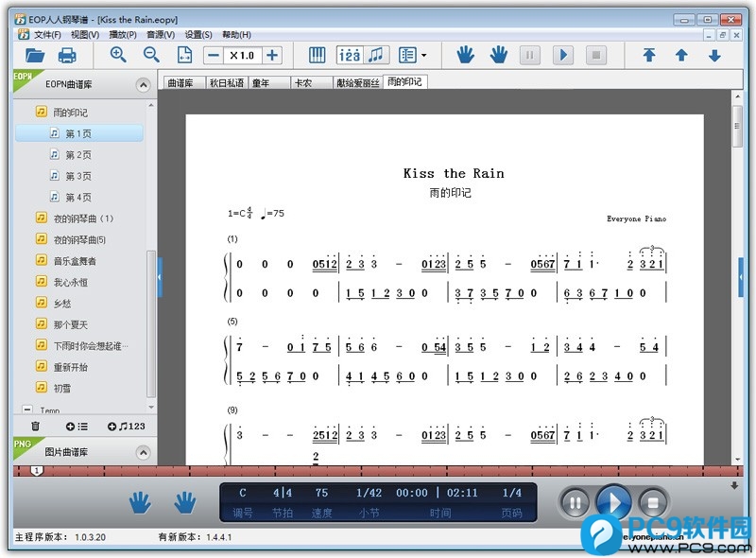Open 乡愁 from library

pos(62,304)
